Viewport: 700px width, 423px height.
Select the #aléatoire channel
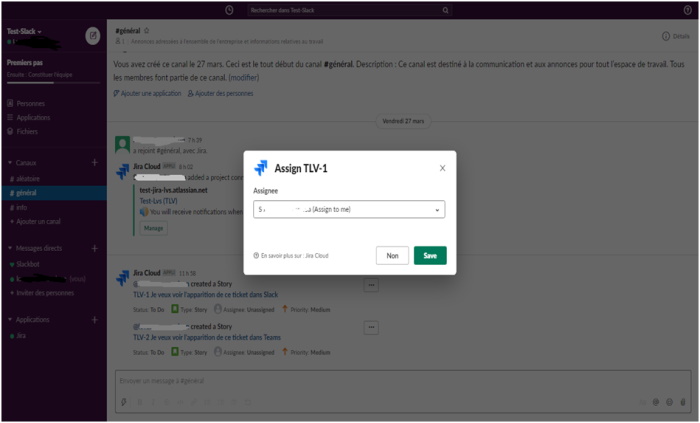pos(25,178)
